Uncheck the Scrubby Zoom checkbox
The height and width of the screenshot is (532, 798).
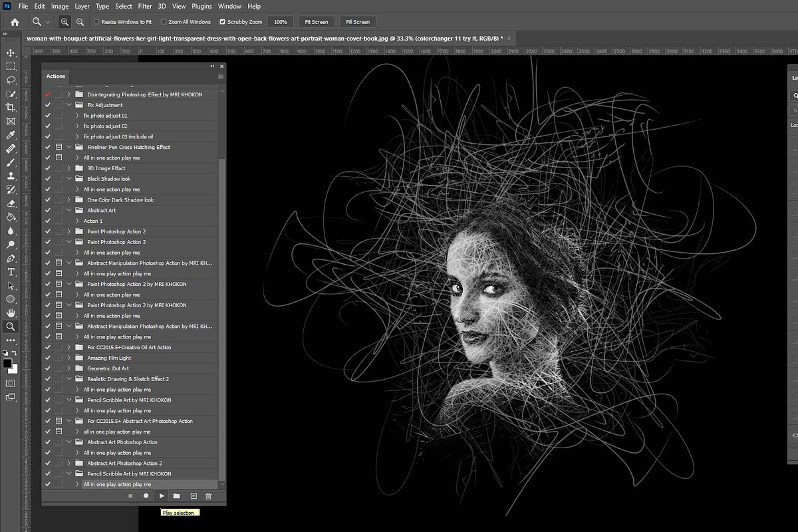pyautogui.click(x=223, y=22)
